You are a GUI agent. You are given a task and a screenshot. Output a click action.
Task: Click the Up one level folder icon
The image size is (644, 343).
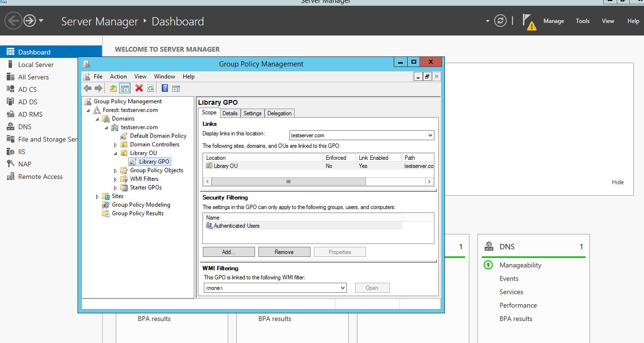(113, 88)
